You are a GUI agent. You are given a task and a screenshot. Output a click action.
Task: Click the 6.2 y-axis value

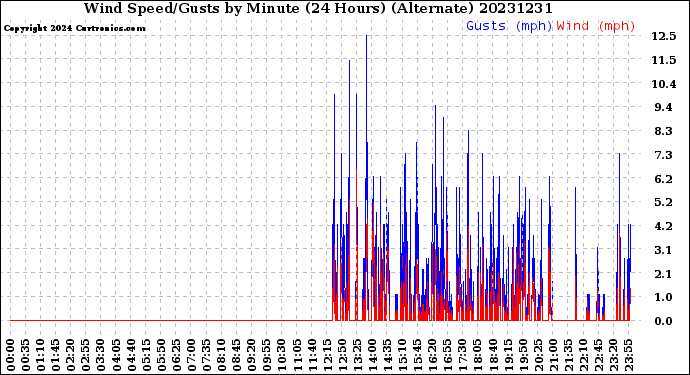click(x=664, y=179)
